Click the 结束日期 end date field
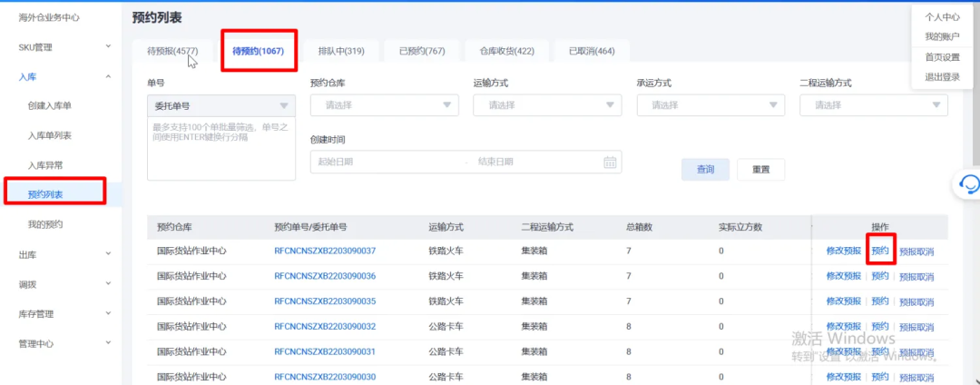This screenshot has height=385, width=980. (534, 162)
